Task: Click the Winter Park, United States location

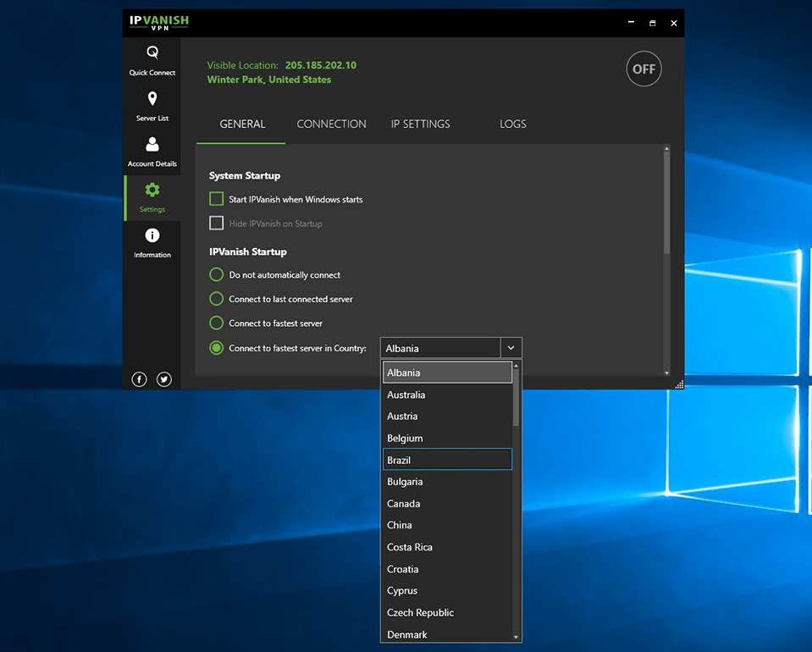Action: click(268, 80)
